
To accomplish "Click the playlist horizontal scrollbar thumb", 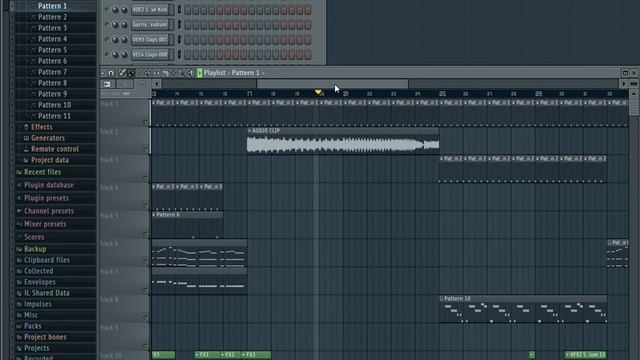I will 332,84.
